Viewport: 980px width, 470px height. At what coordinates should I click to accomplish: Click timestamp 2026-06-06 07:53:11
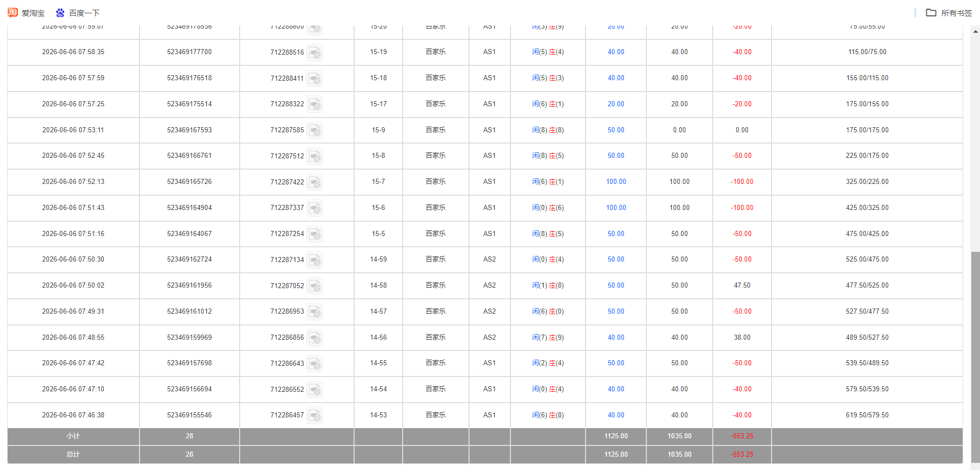73,130
